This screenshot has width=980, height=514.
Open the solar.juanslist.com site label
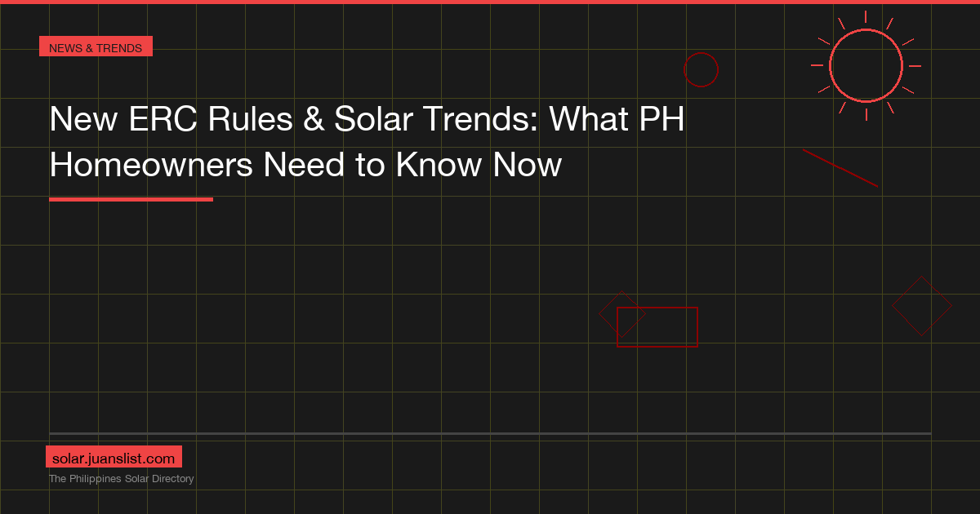tap(114, 459)
